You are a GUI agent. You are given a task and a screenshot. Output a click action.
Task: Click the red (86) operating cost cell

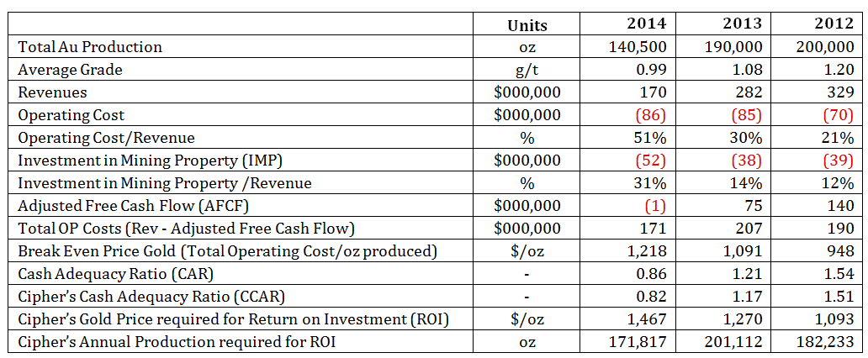pos(653,115)
